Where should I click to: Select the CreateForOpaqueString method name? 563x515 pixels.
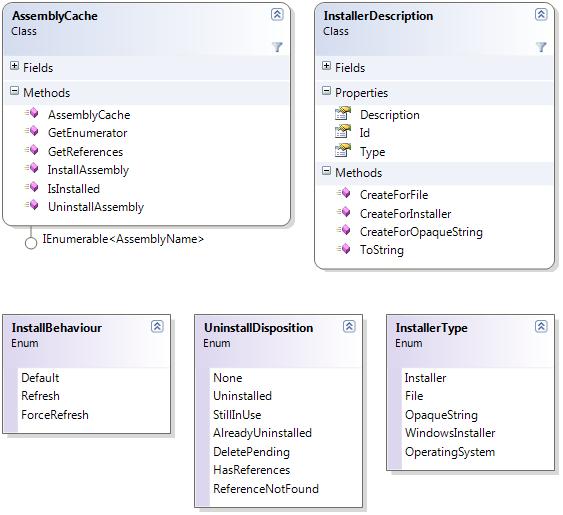422,232
